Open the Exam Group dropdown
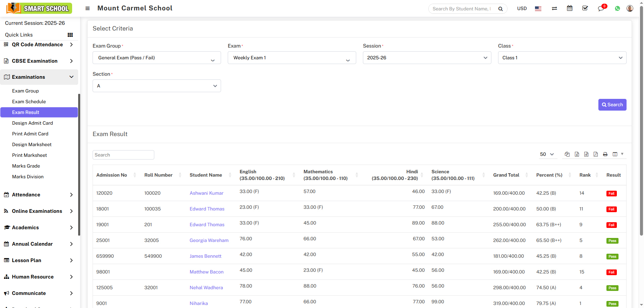This screenshot has height=308, width=644. pos(157,58)
